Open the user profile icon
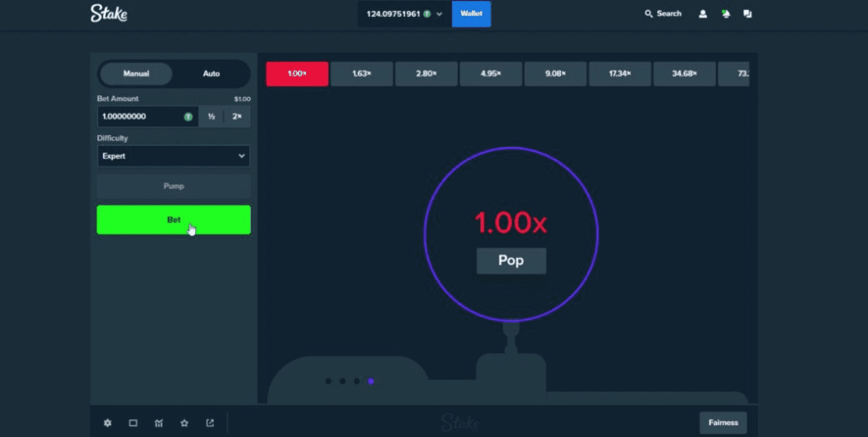The width and height of the screenshot is (868, 437). (703, 14)
